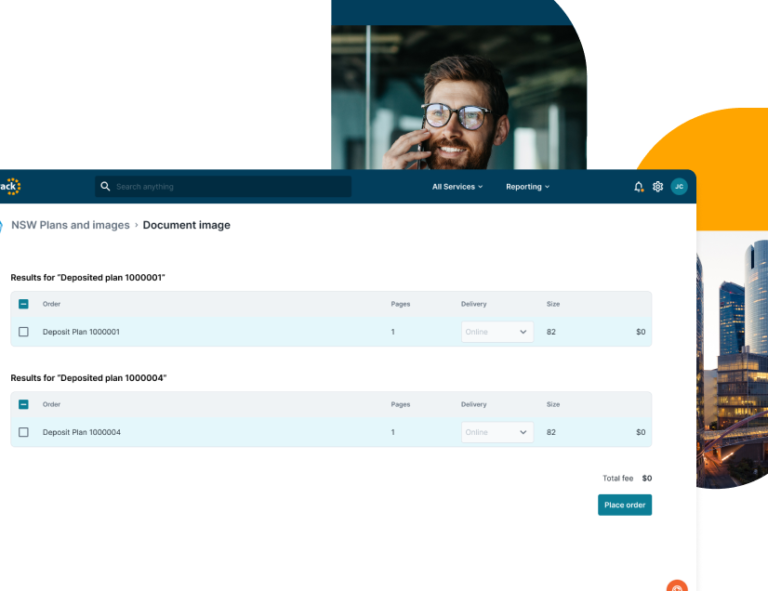Image resolution: width=768 pixels, height=591 pixels.
Task: Click the orange help bubble icon
Action: (677, 586)
